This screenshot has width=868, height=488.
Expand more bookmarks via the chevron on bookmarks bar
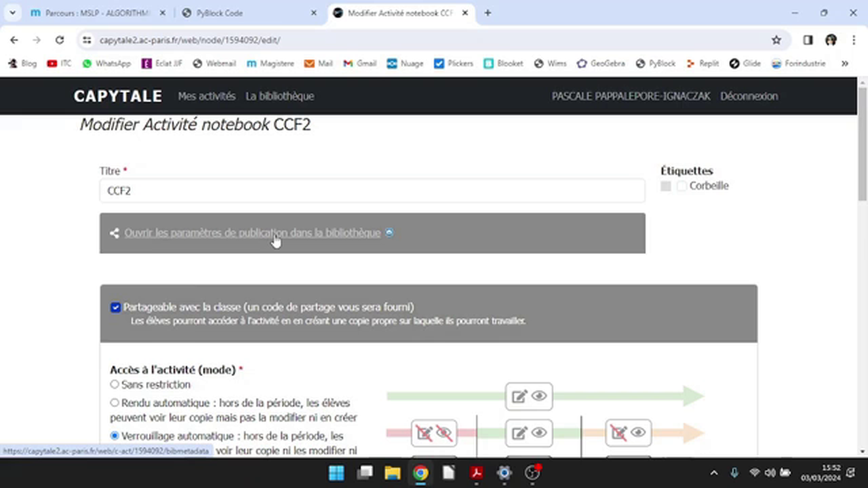844,63
